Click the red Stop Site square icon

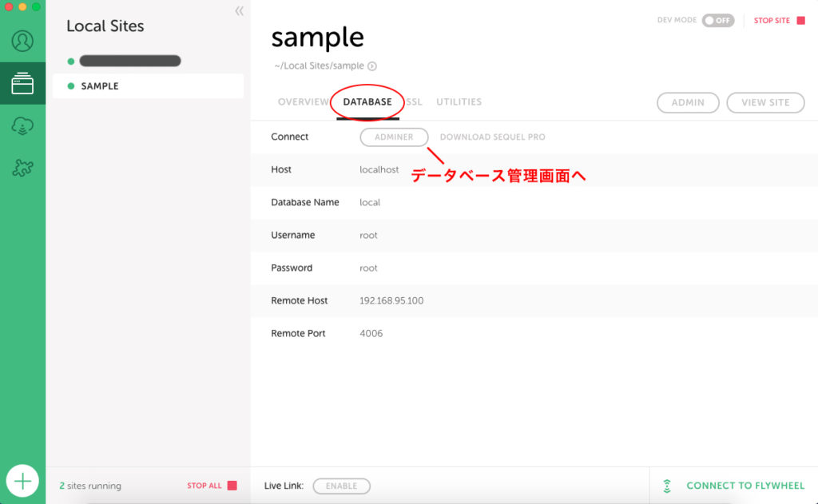pyautogui.click(x=800, y=21)
